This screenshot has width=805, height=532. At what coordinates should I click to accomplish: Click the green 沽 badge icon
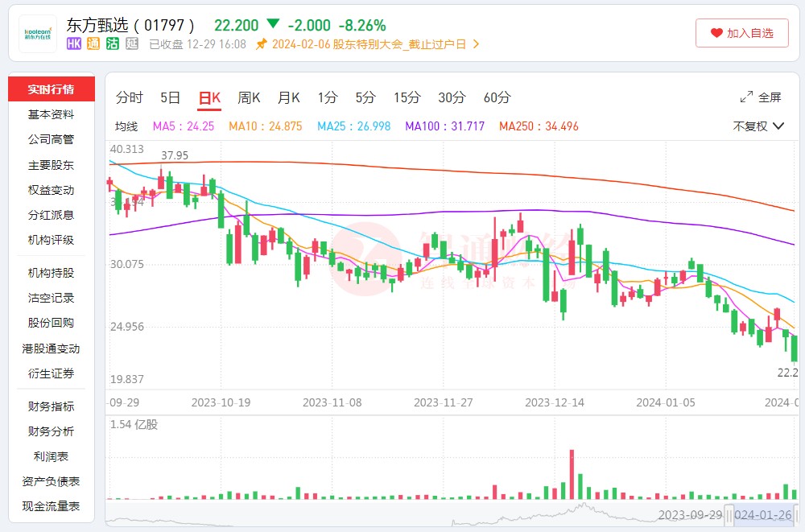coord(113,44)
